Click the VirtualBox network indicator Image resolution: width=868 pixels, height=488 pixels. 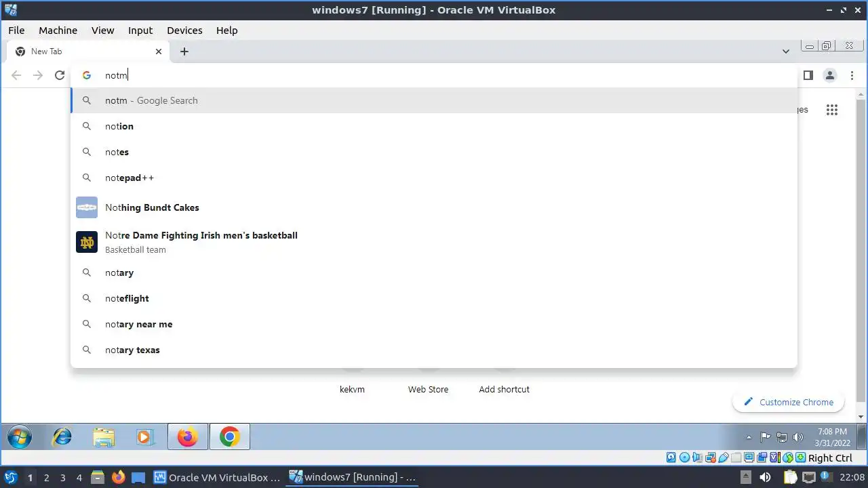point(710,457)
